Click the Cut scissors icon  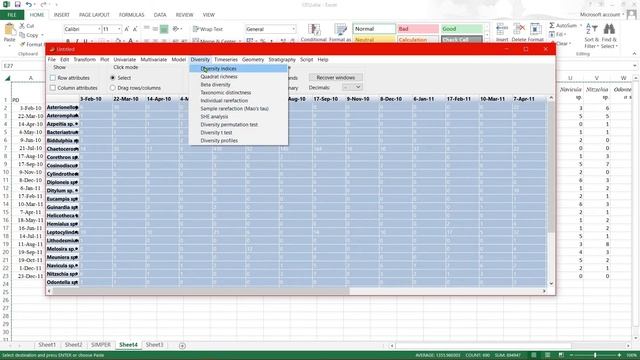click(22, 26)
